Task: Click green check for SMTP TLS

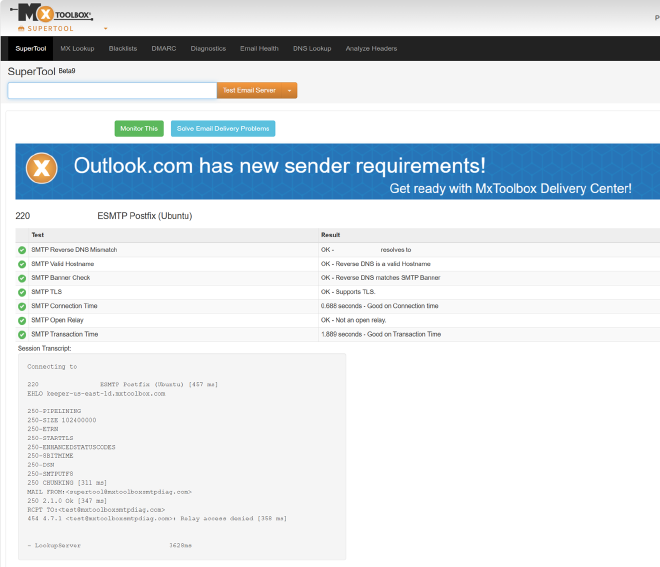Action: tap(22, 292)
